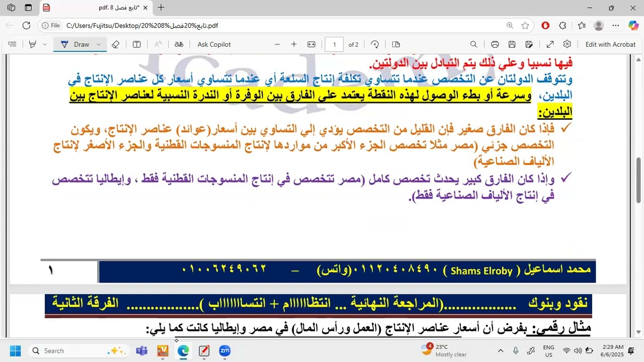Open the Windows Start menu
The width and height of the screenshot is (644, 362).
[x=15, y=350]
